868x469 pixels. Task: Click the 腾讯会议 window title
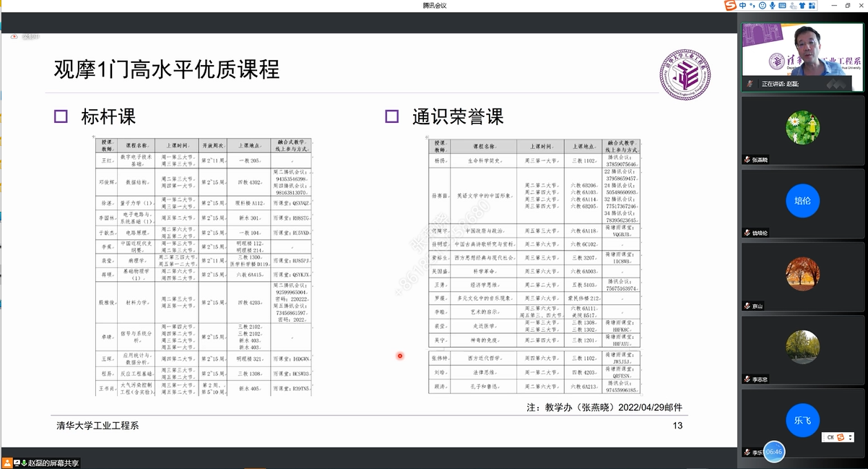[x=434, y=6]
